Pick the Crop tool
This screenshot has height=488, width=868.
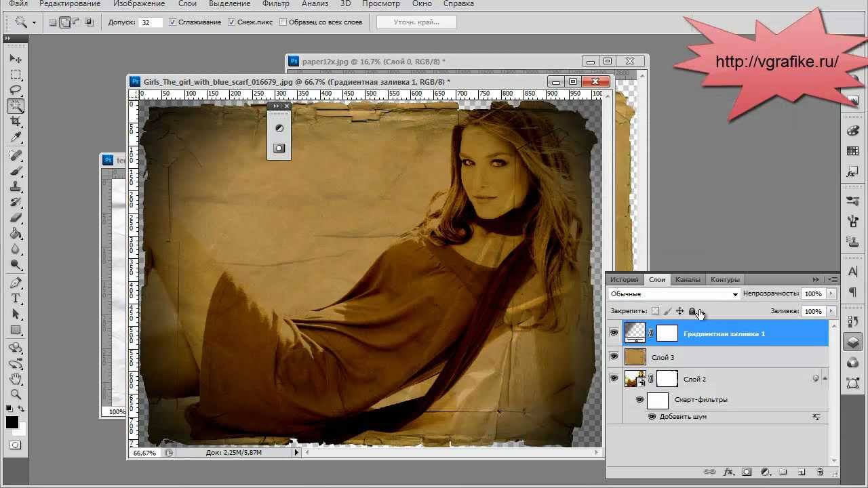click(16, 121)
